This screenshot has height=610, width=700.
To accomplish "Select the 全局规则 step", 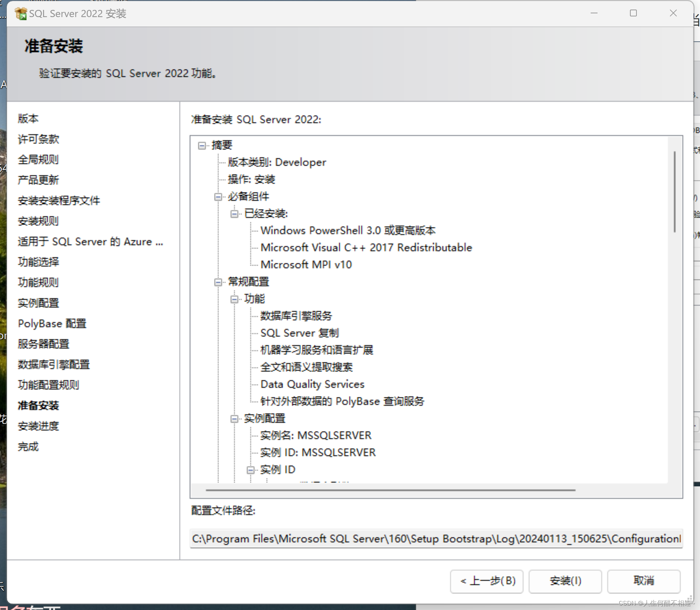I will point(39,160).
